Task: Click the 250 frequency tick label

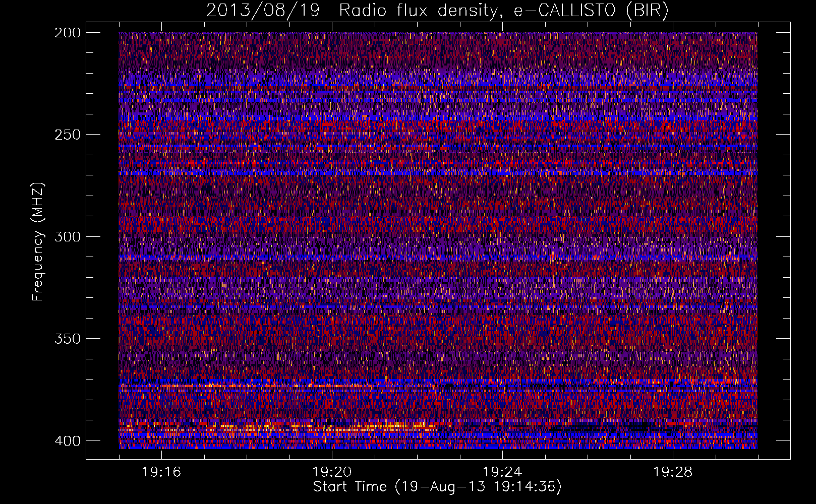Action: pos(67,135)
